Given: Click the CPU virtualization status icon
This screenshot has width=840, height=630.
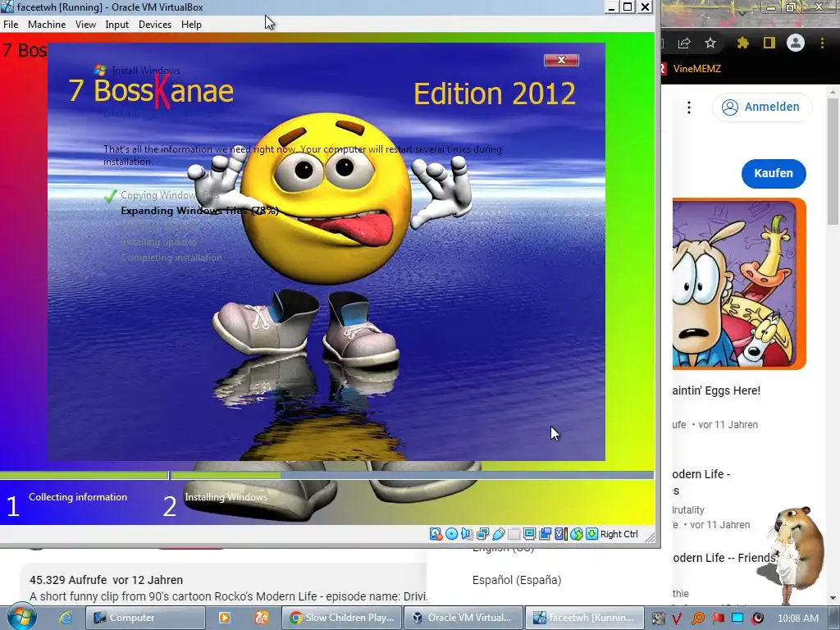Looking at the screenshot, I should click(561, 534).
